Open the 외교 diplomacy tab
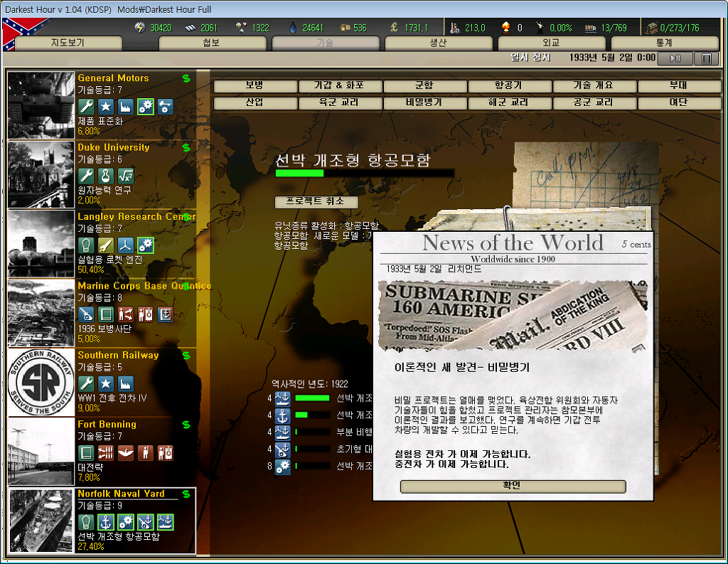Screen dimensions: 728x564 tap(551, 43)
